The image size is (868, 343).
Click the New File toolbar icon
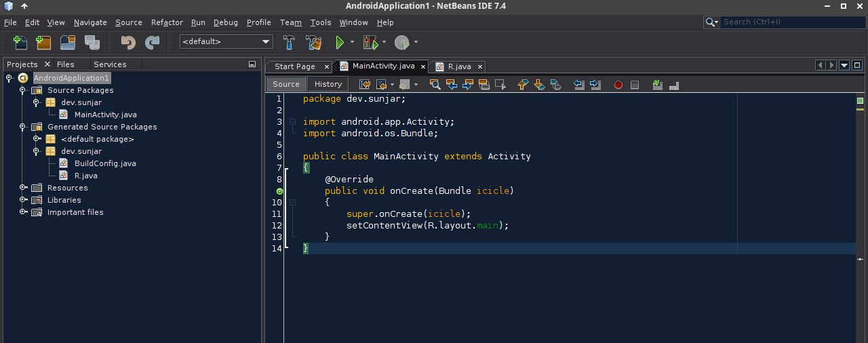20,42
